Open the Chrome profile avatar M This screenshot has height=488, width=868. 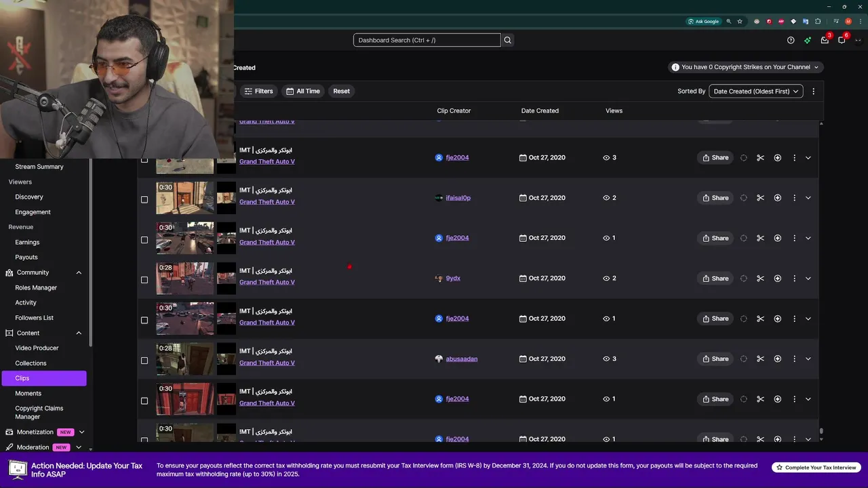[x=848, y=21]
